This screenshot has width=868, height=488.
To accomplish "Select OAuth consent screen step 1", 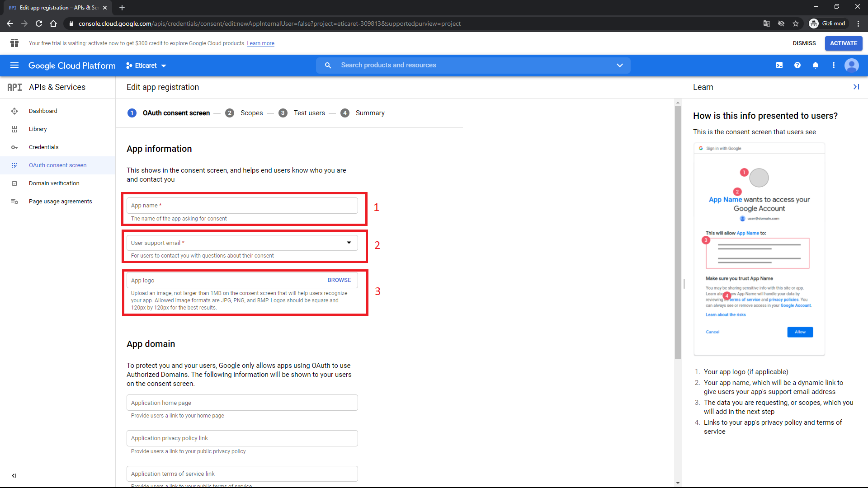I will [169, 113].
